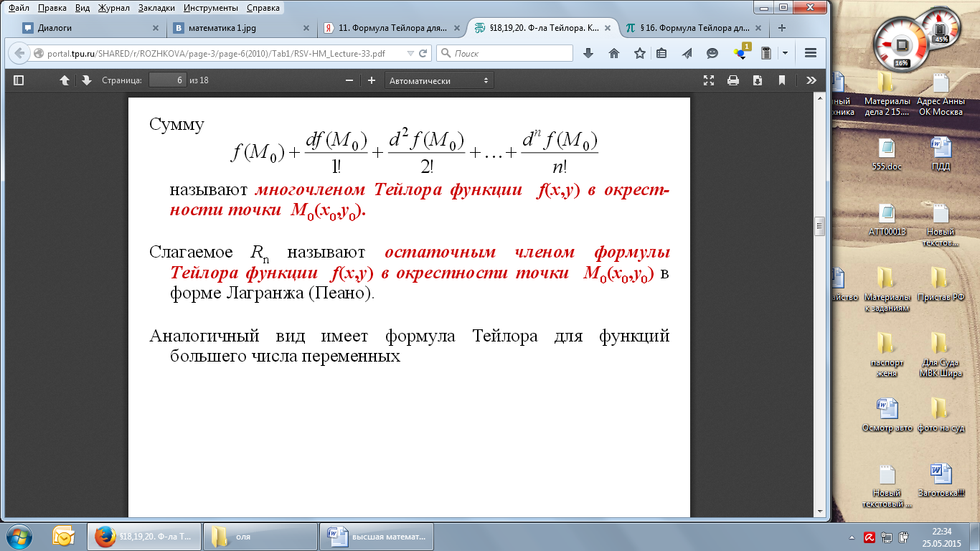Click the vertical scrollbar thumb
The height and width of the screenshot is (551, 980).
[819, 226]
